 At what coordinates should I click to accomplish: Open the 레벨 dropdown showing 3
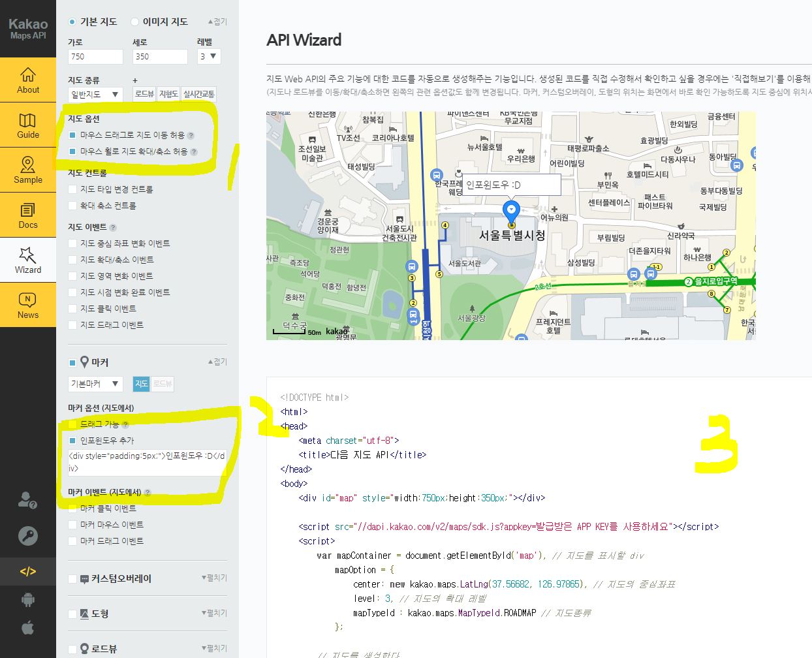point(209,57)
